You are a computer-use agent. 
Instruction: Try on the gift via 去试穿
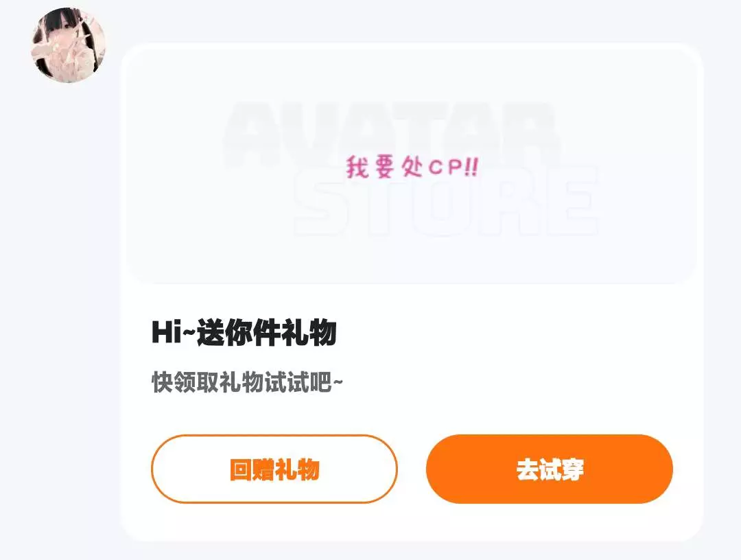pos(549,469)
